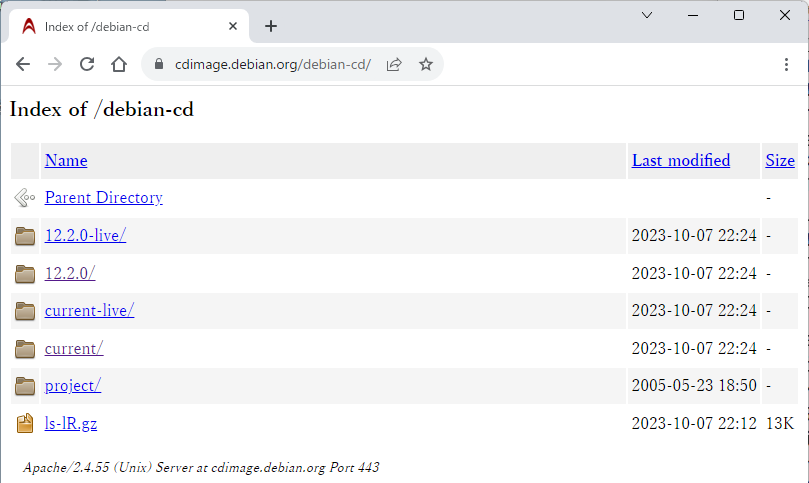
Task: Open a new browser tab
Action: tap(271, 26)
